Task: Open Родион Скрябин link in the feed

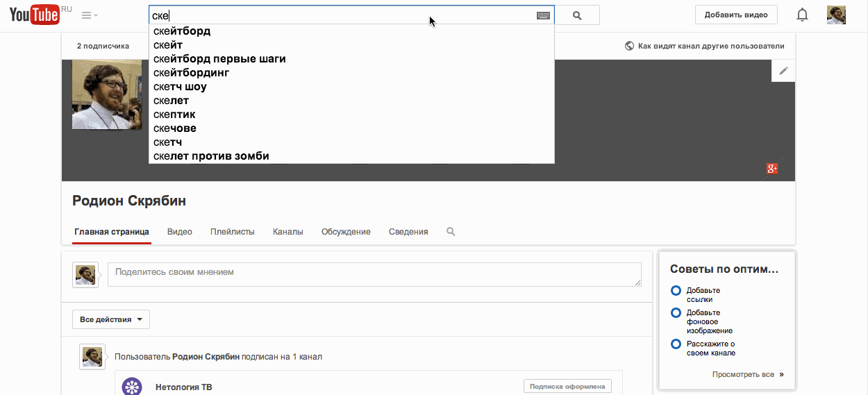Action: click(206, 357)
